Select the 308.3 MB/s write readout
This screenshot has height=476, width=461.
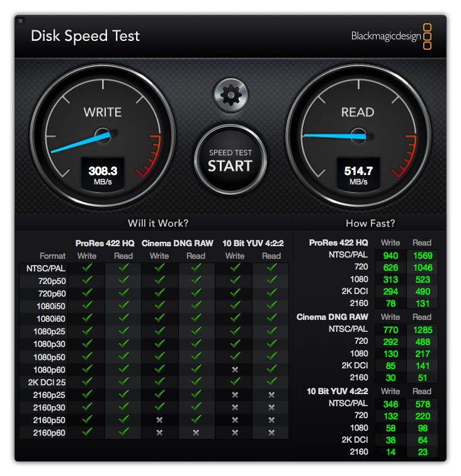click(103, 175)
